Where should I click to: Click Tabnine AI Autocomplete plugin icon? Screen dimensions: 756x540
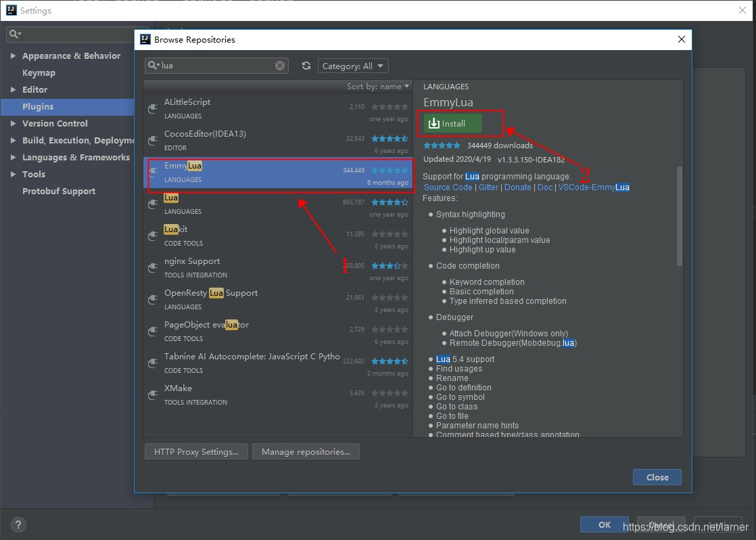[x=153, y=363]
